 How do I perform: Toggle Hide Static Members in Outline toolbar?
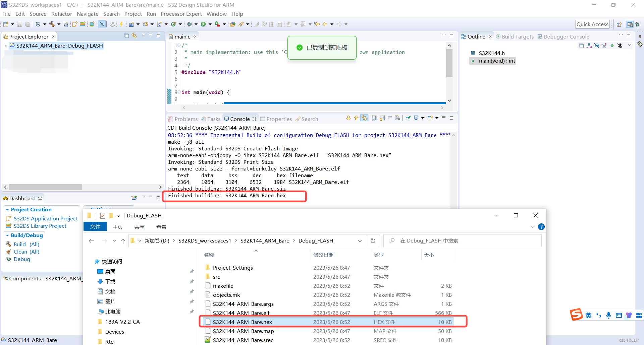coord(604,46)
